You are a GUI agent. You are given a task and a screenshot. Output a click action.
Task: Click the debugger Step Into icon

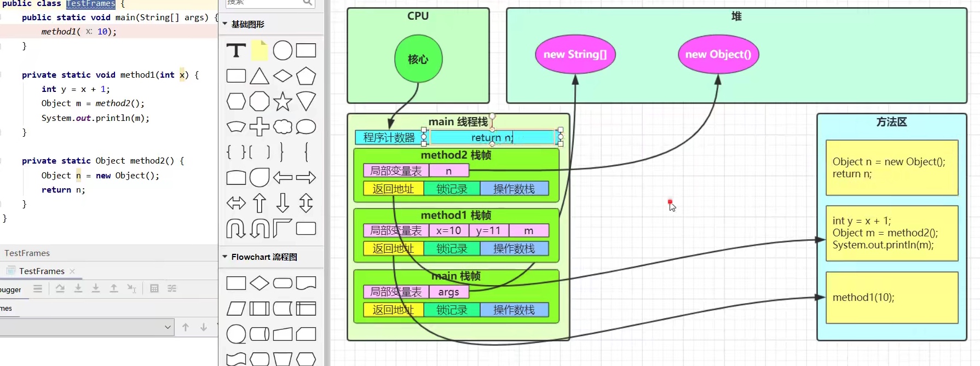click(78, 288)
